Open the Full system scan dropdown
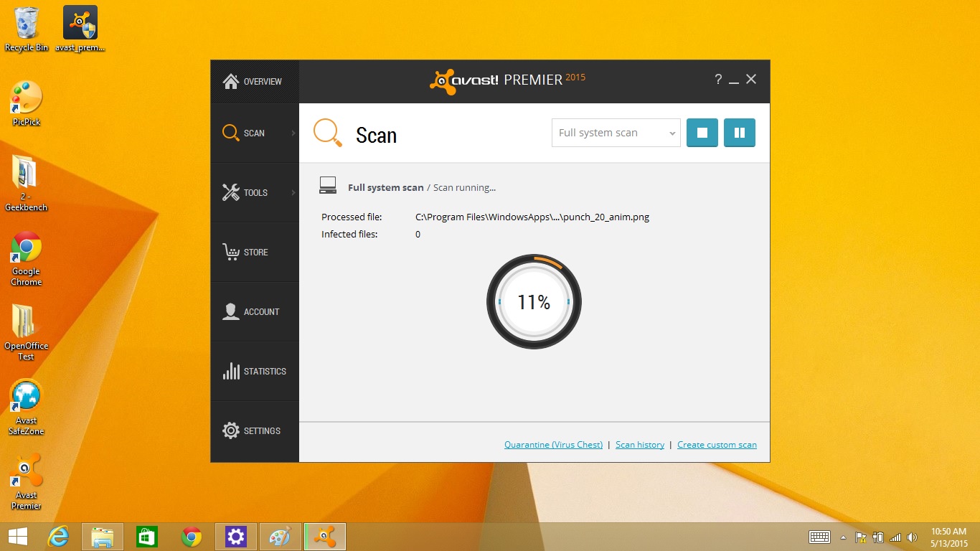 point(616,133)
